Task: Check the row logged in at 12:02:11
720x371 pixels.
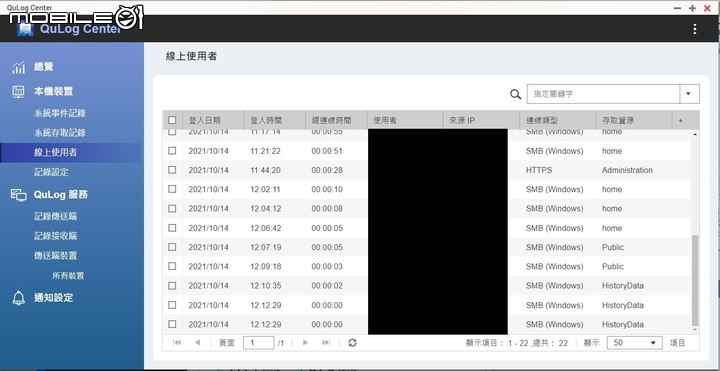Action: 172,189
